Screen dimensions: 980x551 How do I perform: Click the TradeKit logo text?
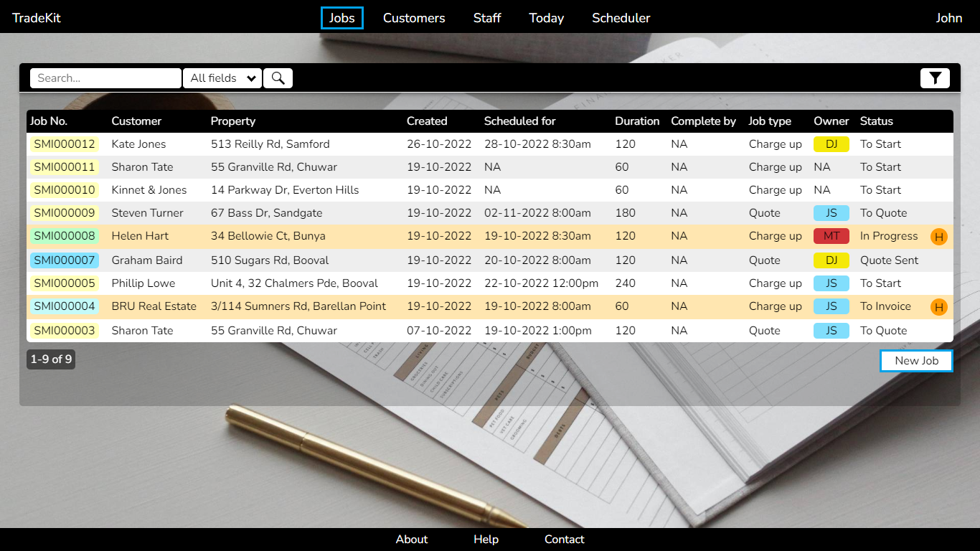pos(37,18)
